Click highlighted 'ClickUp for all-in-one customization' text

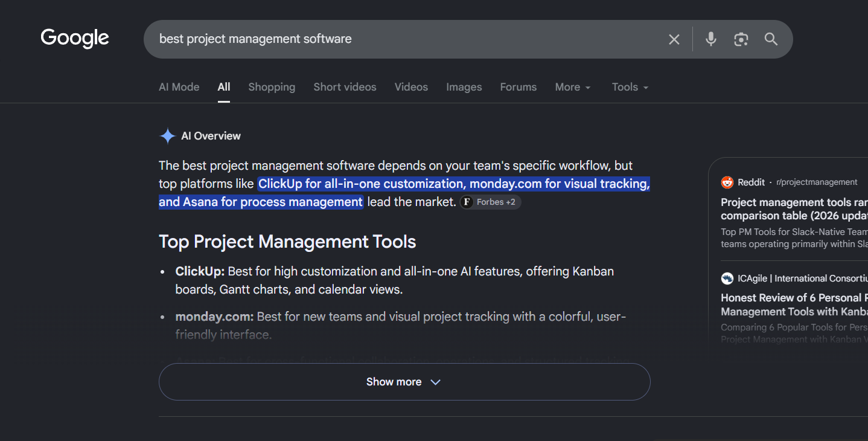pyautogui.click(x=361, y=184)
